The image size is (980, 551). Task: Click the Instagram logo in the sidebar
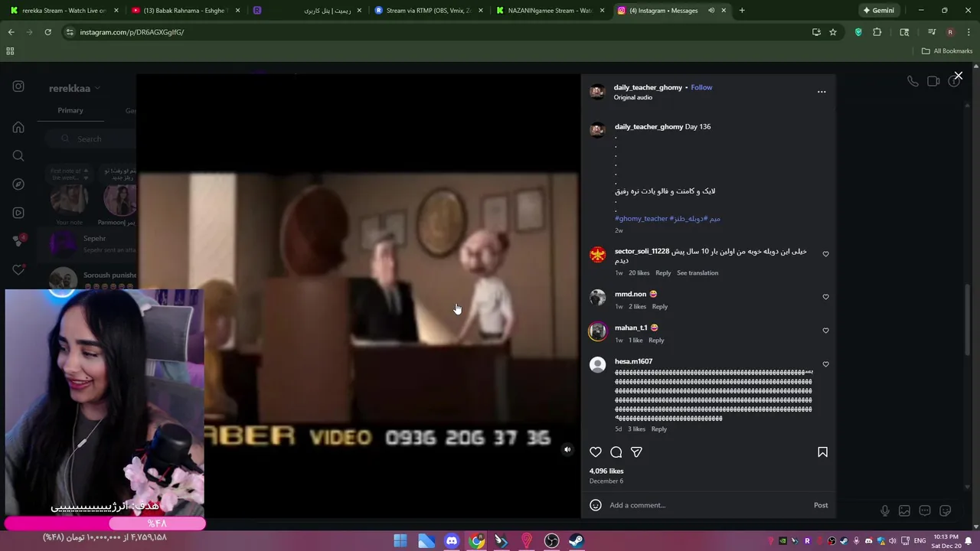18,86
